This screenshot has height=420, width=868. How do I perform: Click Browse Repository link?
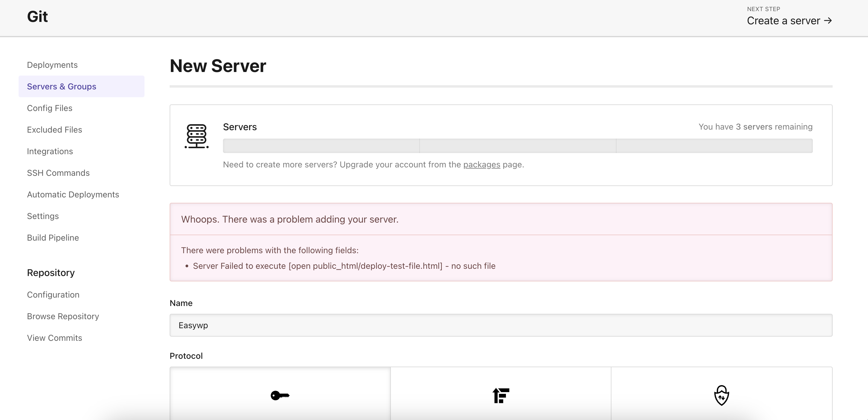[63, 316]
